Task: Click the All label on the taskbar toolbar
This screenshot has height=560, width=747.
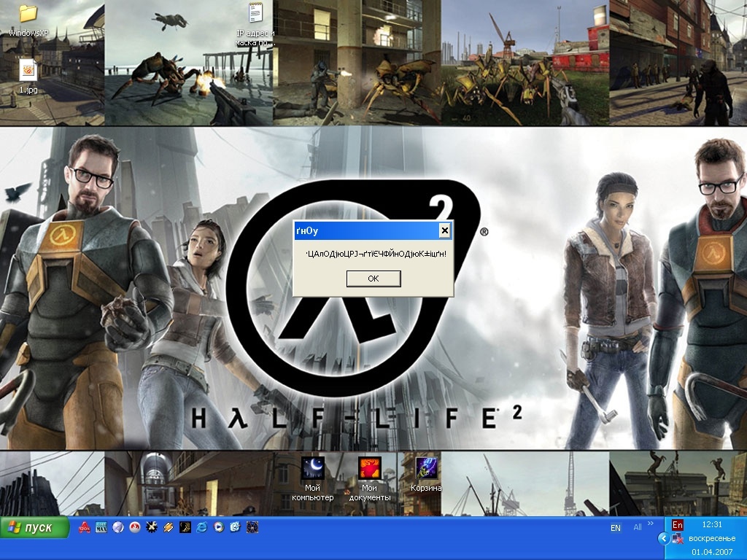Action: click(x=638, y=527)
